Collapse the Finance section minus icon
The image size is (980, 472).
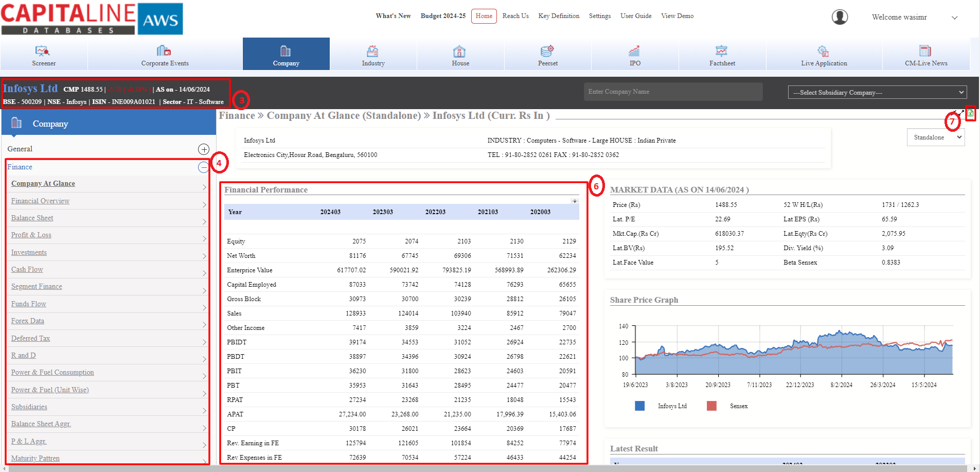pos(204,167)
